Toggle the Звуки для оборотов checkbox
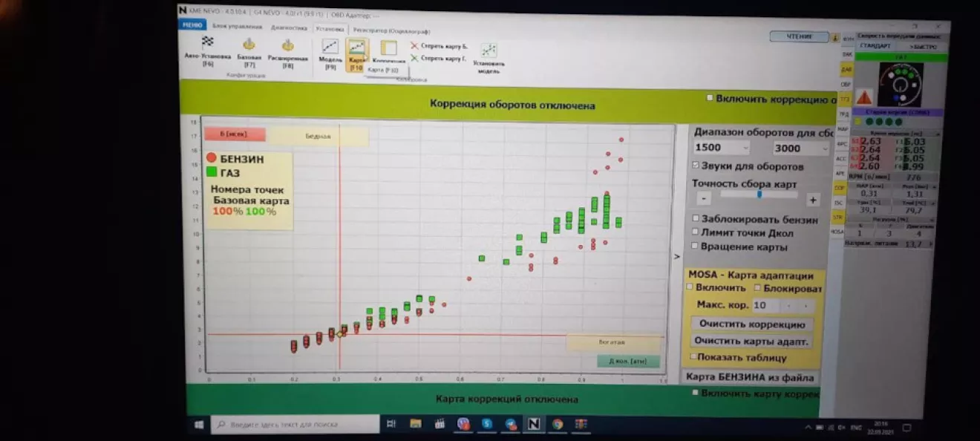Viewport: 980px width, 441px height. [696, 166]
